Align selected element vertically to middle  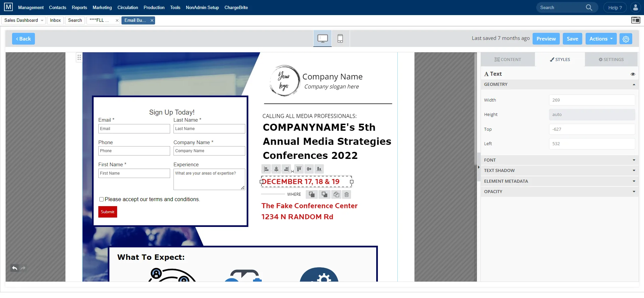coord(309,169)
